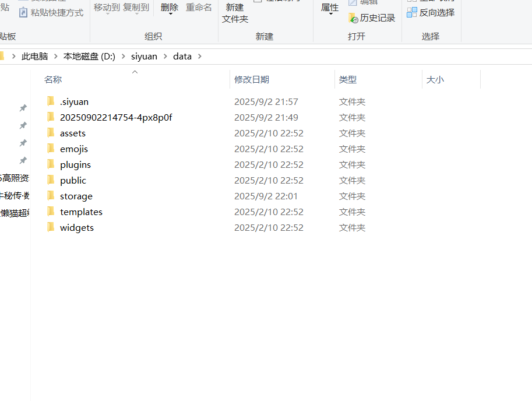Image resolution: width=532 pixels, height=401 pixels.
Task: Click the storage folder icon
Action: (x=51, y=196)
